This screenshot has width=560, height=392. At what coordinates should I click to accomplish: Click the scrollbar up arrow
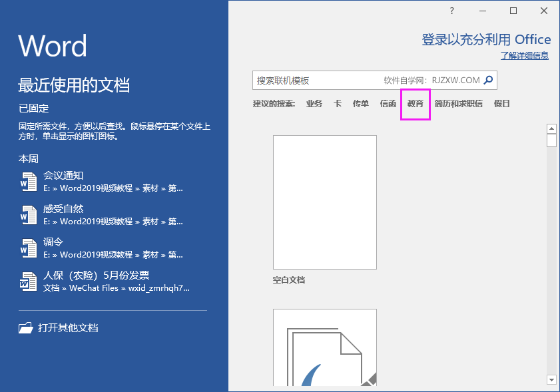551,128
